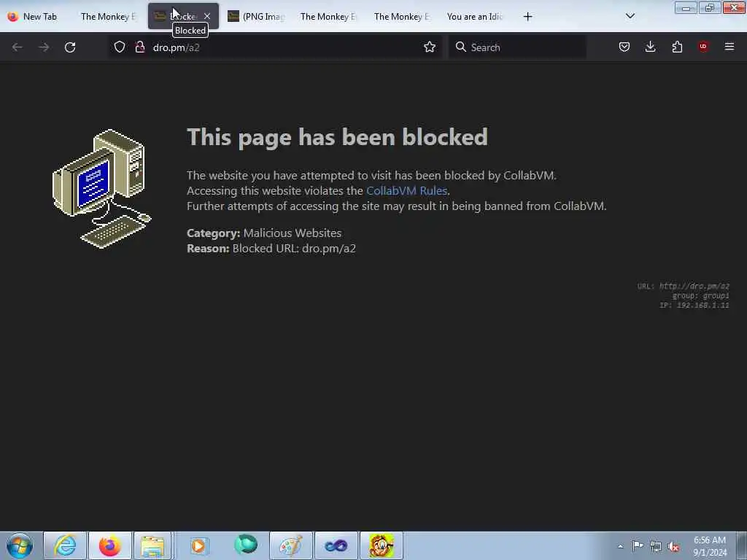
Task: View site info via the insecure lock icon
Action: (x=140, y=47)
